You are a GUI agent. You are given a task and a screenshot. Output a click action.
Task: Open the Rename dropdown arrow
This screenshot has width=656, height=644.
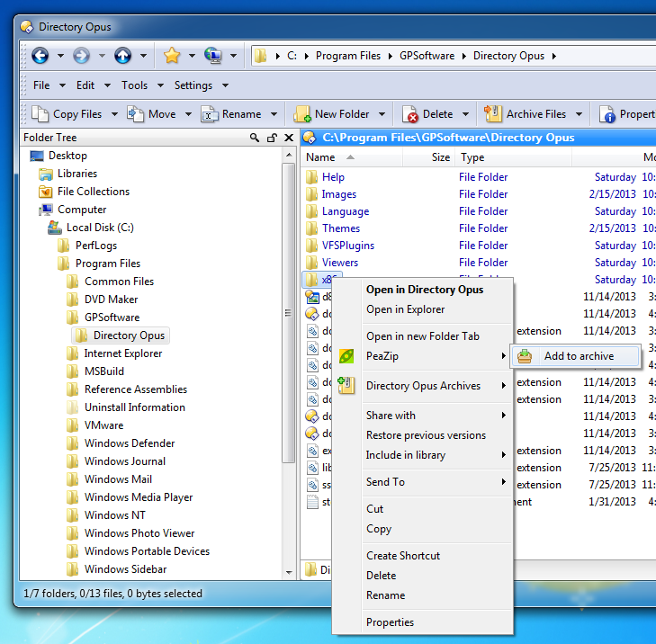274,114
